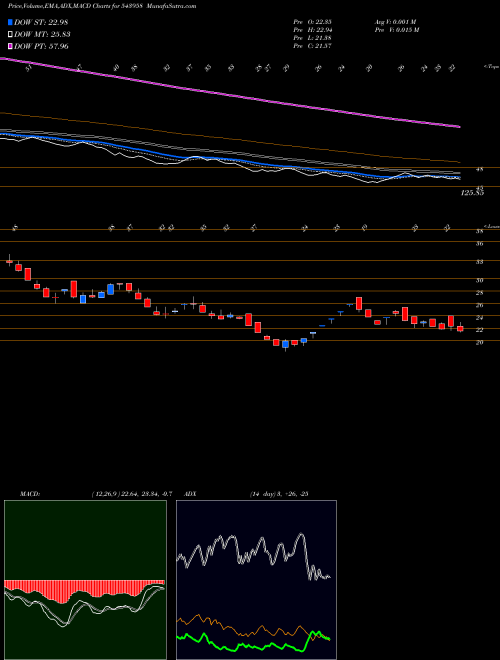The width and height of the screenshot is (500, 660).
Task: Click the Pre O: 22.33 value
Action: (x=313, y=22)
